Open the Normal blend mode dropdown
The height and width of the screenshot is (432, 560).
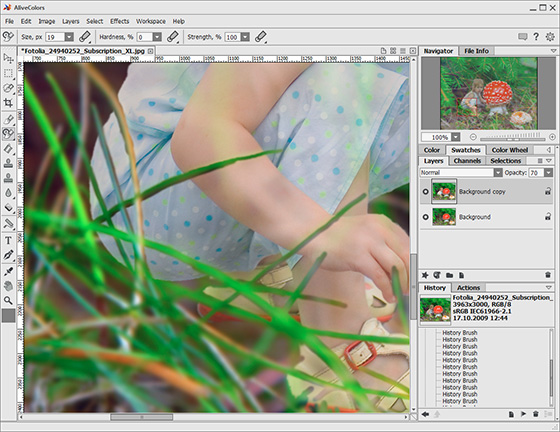tap(498, 172)
